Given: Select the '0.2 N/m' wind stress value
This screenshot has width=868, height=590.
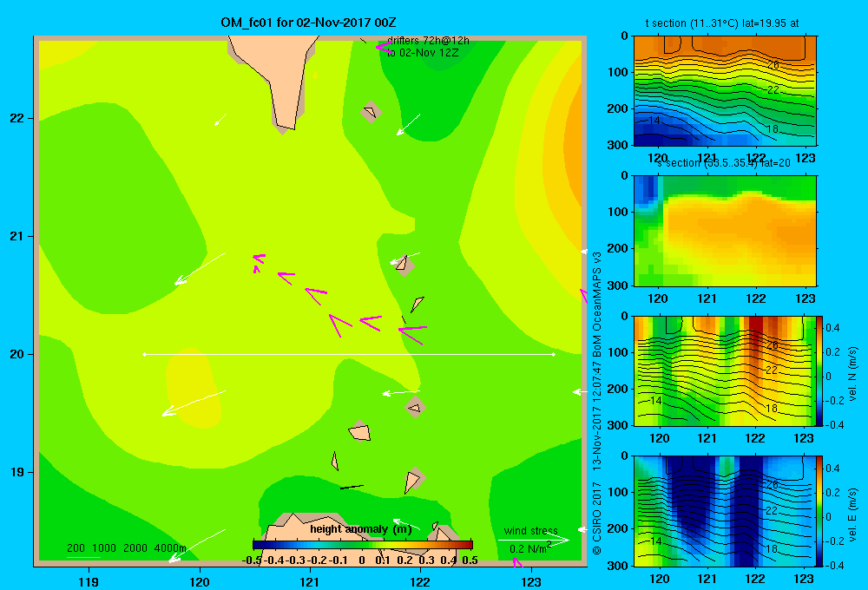Looking at the screenshot, I should (528, 549).
